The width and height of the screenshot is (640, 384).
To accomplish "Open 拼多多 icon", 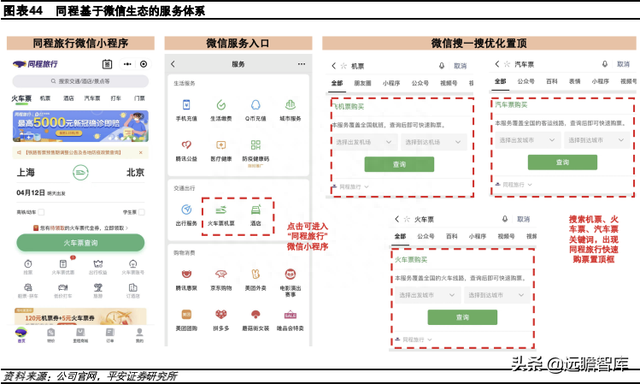I will [221, 314].
